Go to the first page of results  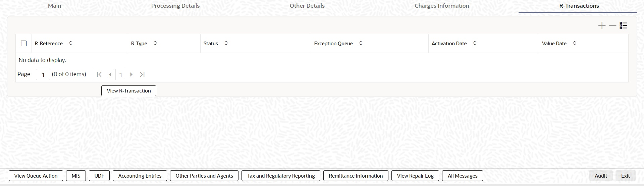click(99, 74)
